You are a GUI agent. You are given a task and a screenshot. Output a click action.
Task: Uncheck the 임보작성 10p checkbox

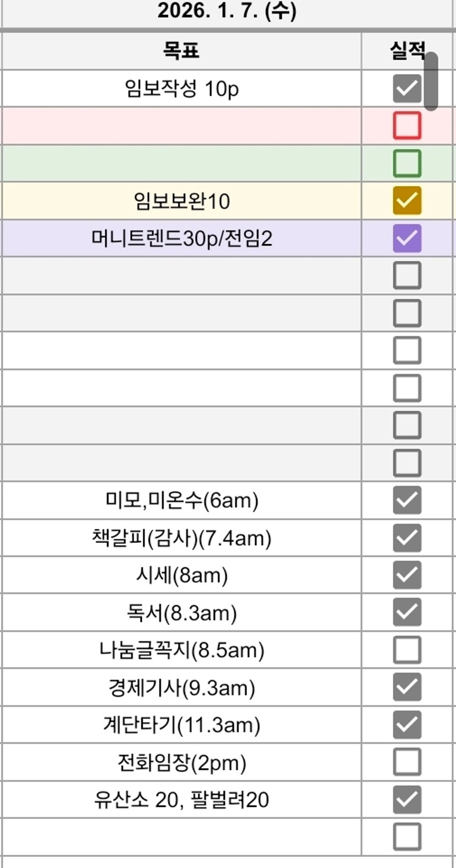tap(407, 88)
